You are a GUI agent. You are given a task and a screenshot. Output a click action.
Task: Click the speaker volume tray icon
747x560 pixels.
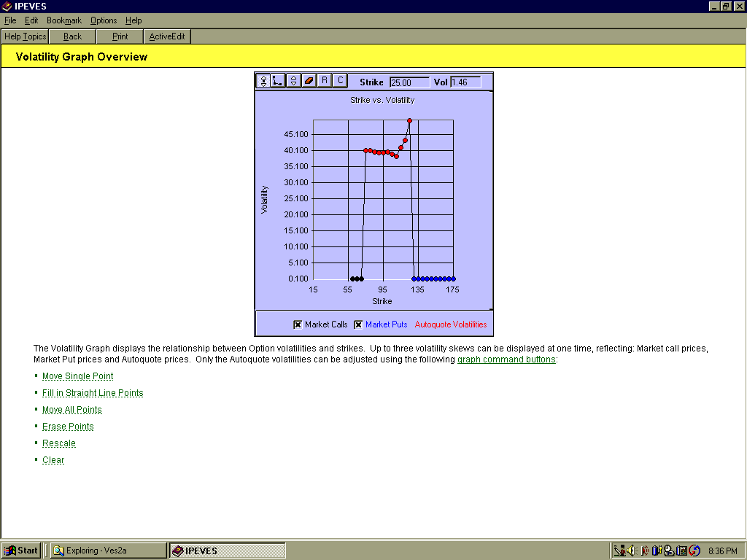(x=631, y=551)
